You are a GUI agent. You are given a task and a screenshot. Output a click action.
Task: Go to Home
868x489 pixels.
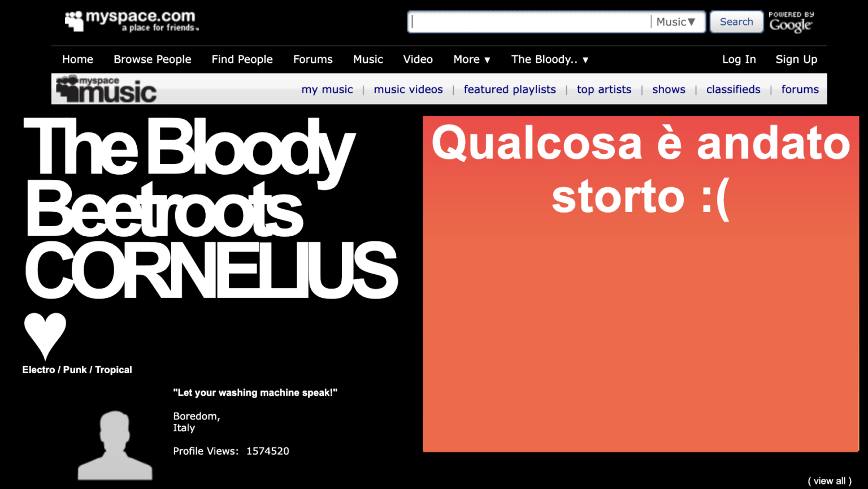[77, 59]
